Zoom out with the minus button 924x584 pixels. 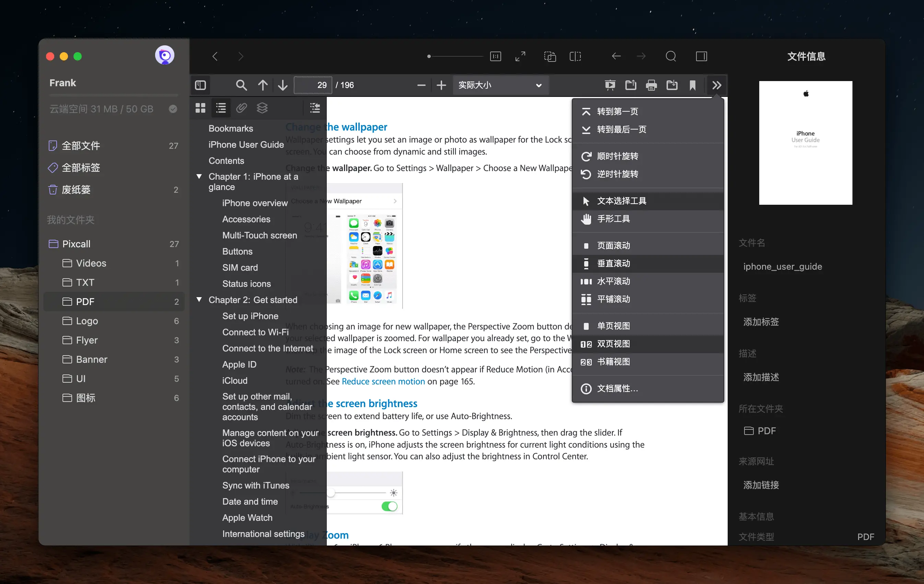[x=421, y=85]
